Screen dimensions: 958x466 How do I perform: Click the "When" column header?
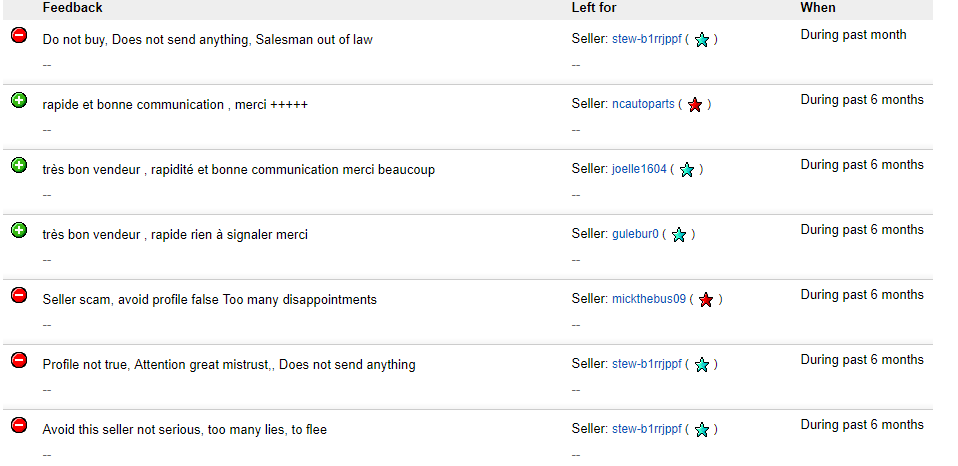[817, 8]
